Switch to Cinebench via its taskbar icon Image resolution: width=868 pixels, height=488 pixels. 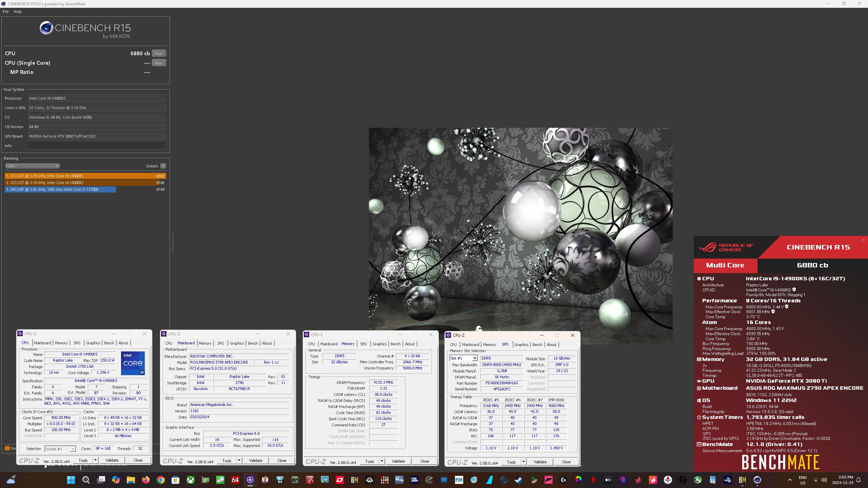tap(757, 480)
